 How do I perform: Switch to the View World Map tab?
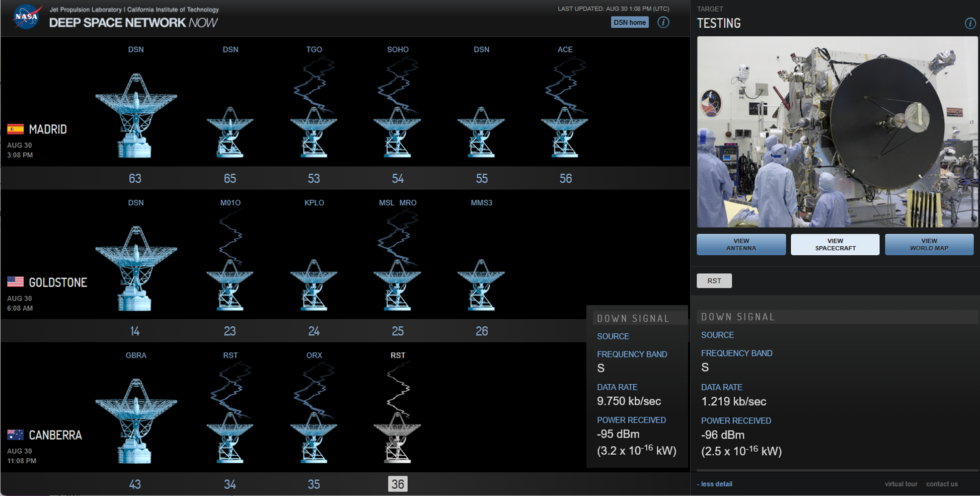(929, 245)
